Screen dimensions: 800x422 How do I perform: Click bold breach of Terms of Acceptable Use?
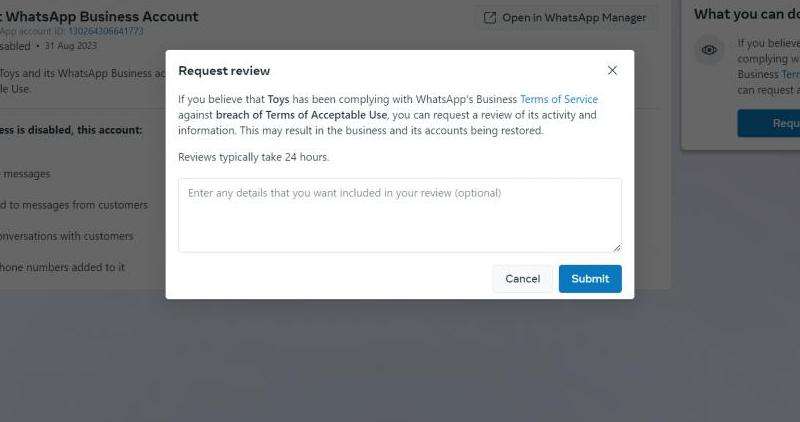(301, 115)
